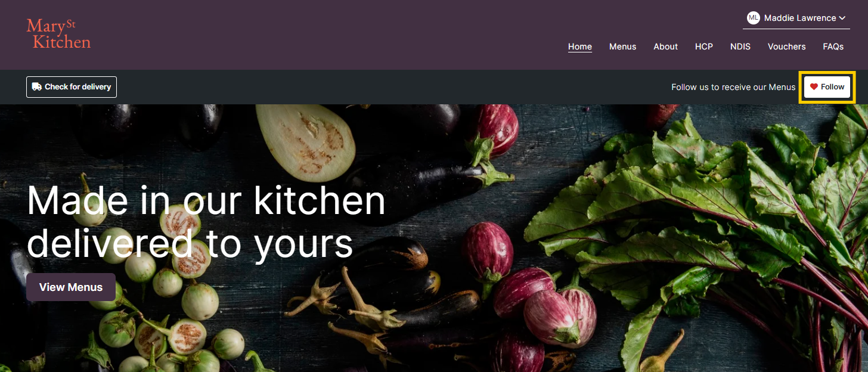Open the HCP page
The width and height of the screenshot is (868, 372).
pos(704,46)
